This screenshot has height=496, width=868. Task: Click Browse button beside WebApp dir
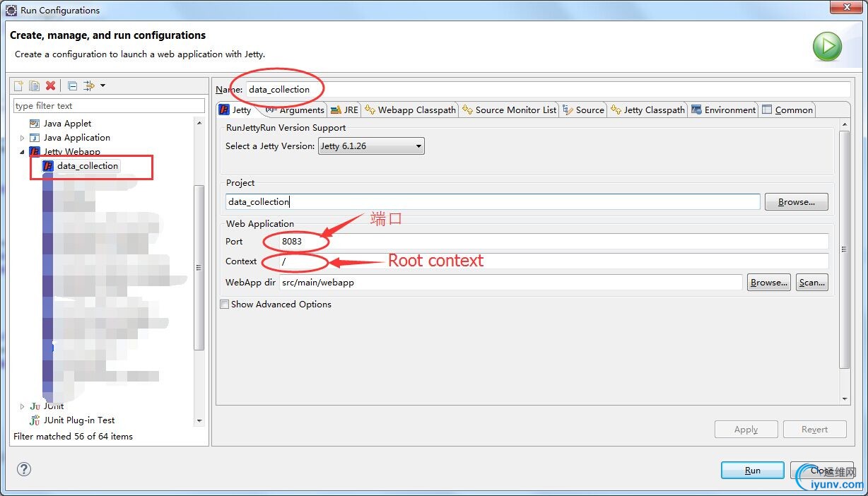[769, 283]
